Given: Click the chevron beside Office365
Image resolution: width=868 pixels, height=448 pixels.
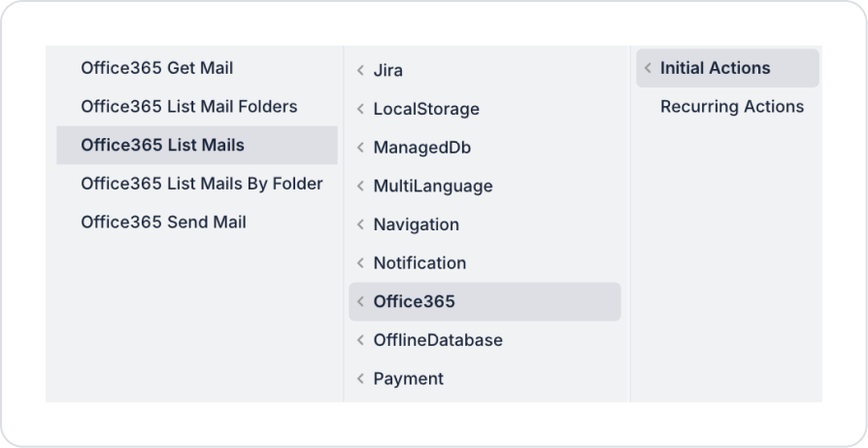Looking at the screenshot, I should coord(360,302).
